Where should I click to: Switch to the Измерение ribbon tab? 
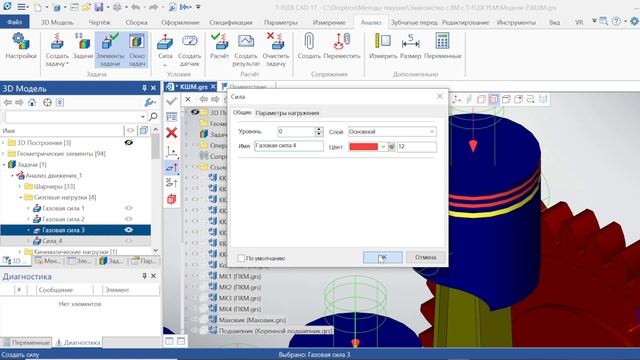point(329,22)
